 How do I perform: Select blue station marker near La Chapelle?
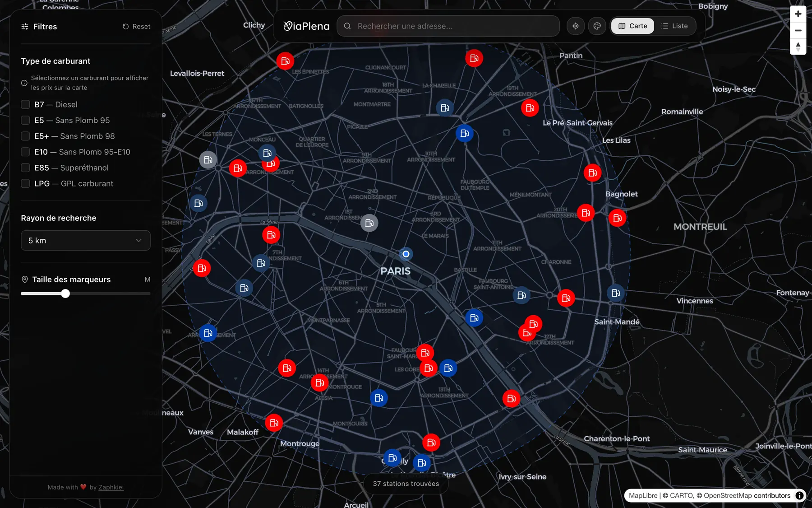click(x=445, y=108)
